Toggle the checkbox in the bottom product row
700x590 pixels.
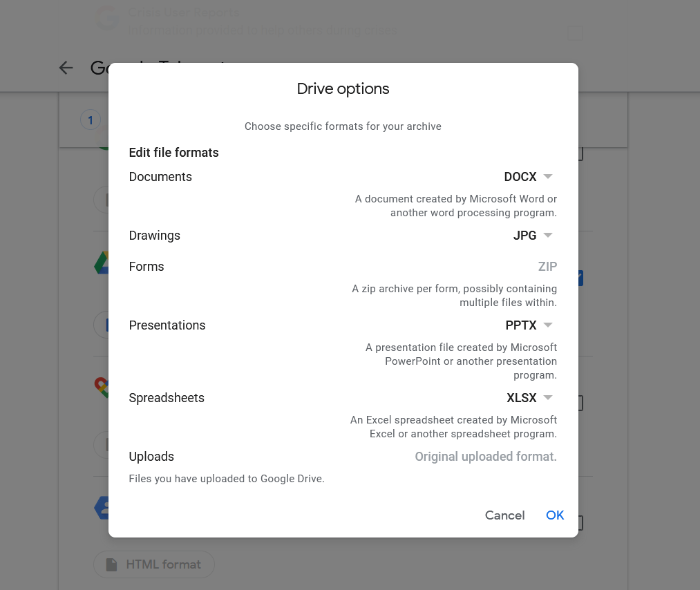point(575,523)
